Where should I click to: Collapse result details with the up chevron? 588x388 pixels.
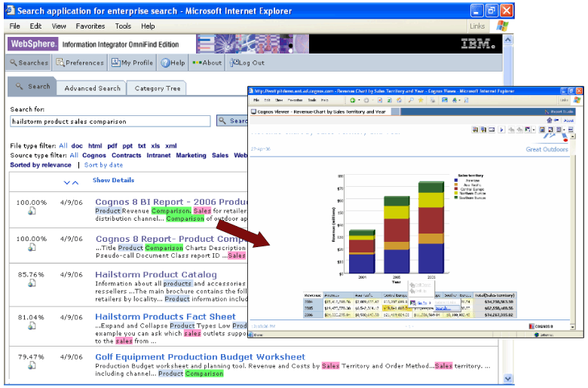pos(75,182)
